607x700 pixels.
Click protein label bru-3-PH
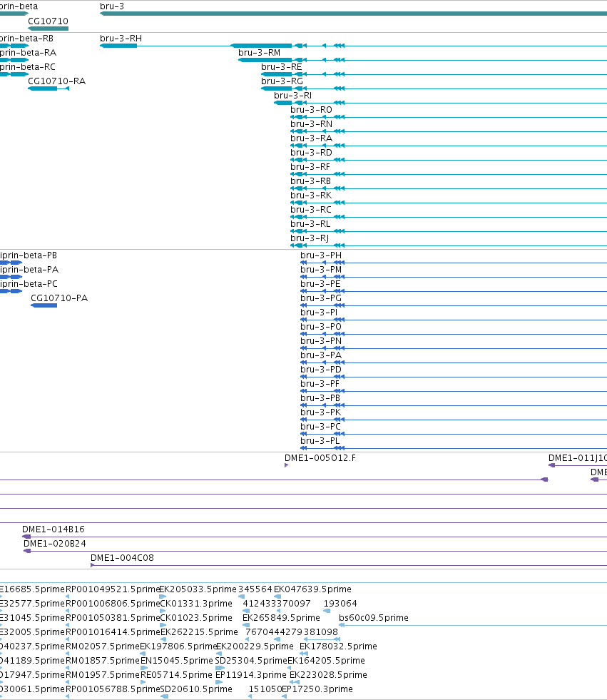tap(321, 255)
